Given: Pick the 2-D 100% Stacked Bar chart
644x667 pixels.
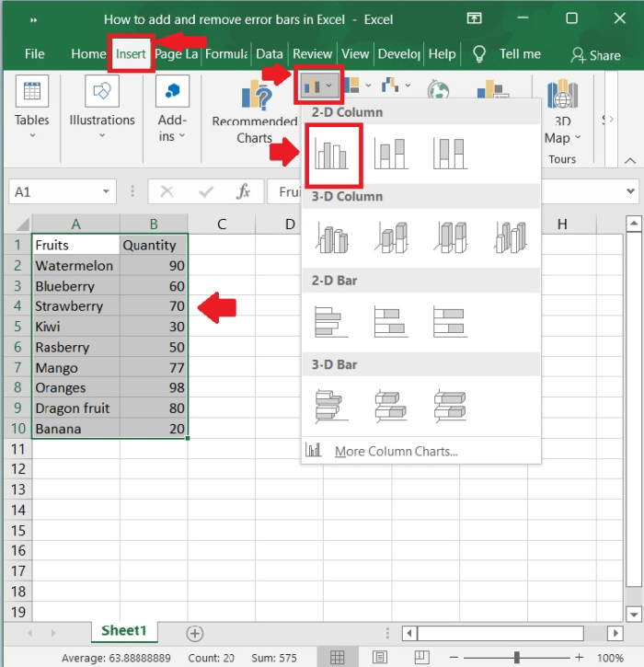Looking at the screenshot, I should (450, 322).
